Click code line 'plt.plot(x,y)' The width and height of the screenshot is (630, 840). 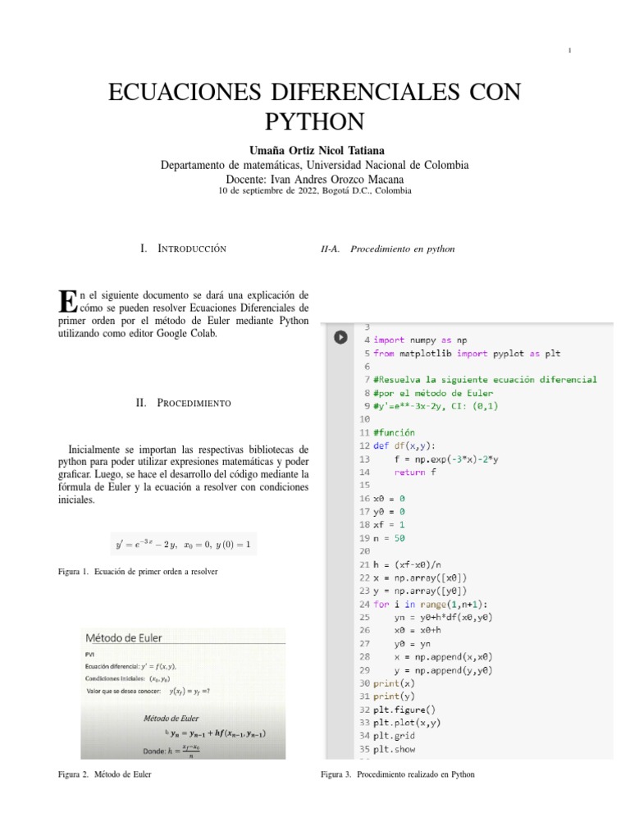(x=407, y=723)
